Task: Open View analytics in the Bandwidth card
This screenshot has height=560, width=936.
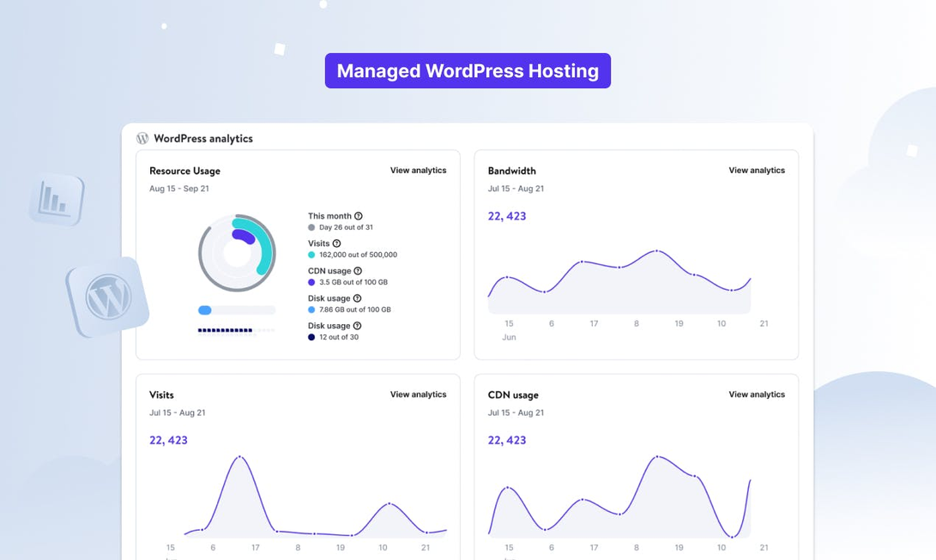Action: 756,171
